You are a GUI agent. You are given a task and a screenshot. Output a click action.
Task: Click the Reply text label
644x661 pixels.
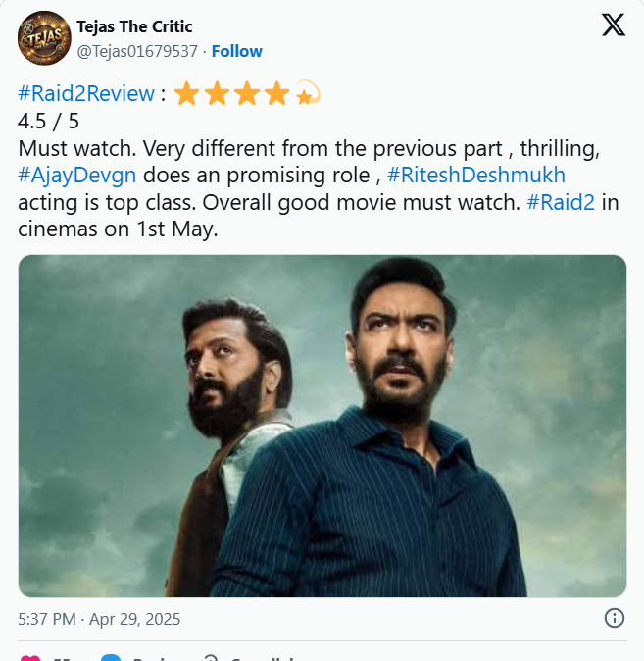(x=149, y=658)
